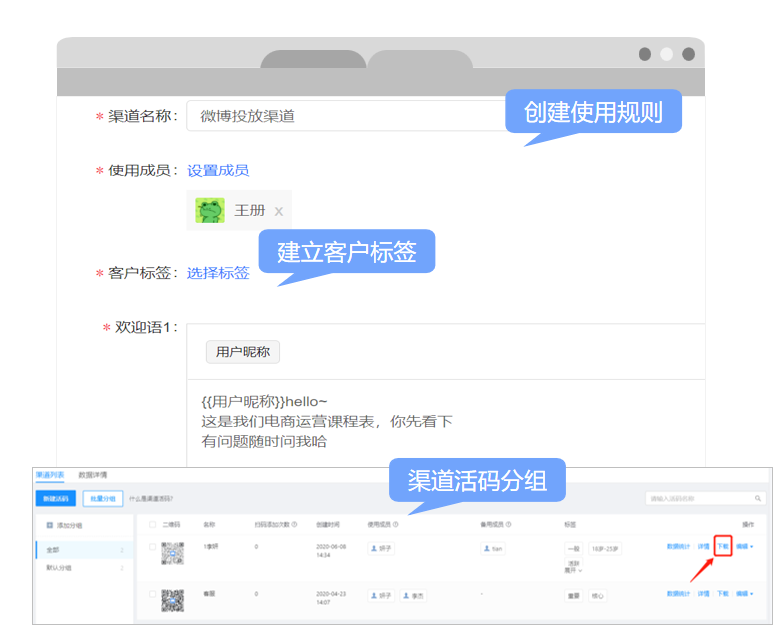Click the help icon next to 扫码添加次数
Viewport: 778px width, 630px height.
[294, 524]
